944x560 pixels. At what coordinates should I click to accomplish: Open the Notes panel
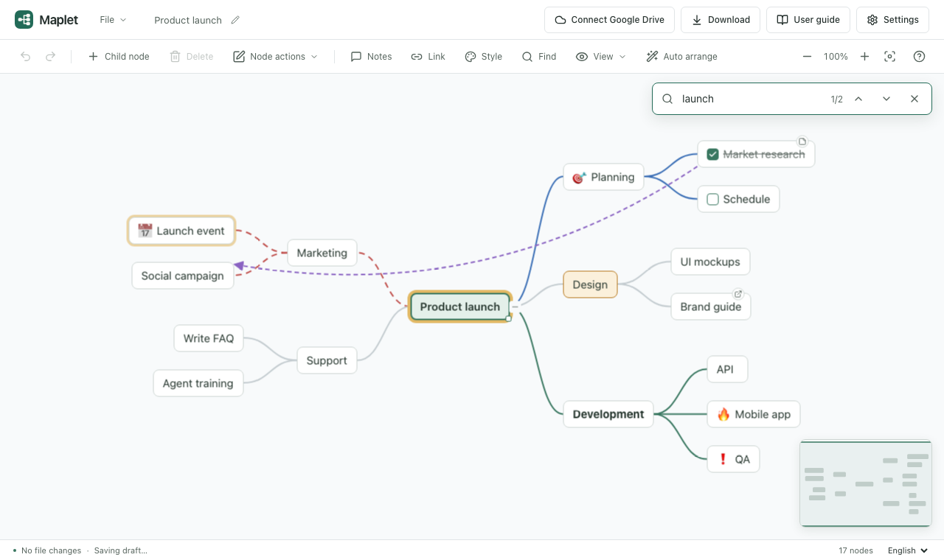click(372, 57)
